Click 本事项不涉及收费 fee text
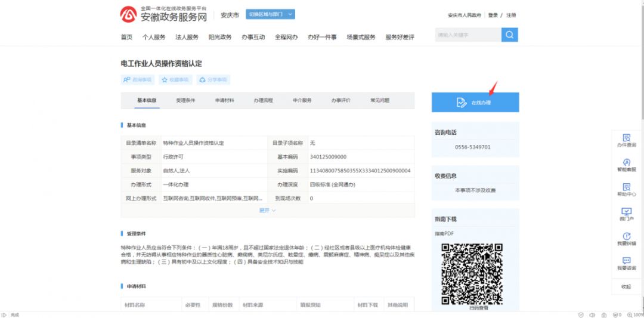Screen dimensions: 644x318 coord(475,190)
